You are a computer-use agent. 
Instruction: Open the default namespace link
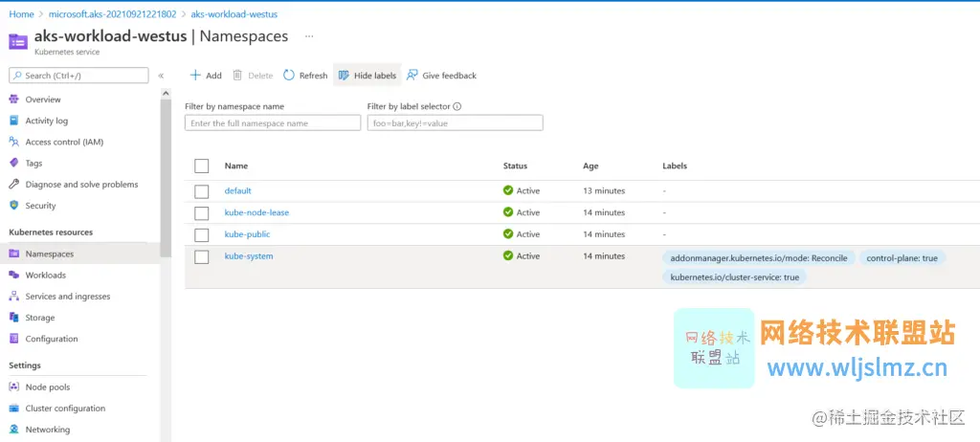(238, 190)
